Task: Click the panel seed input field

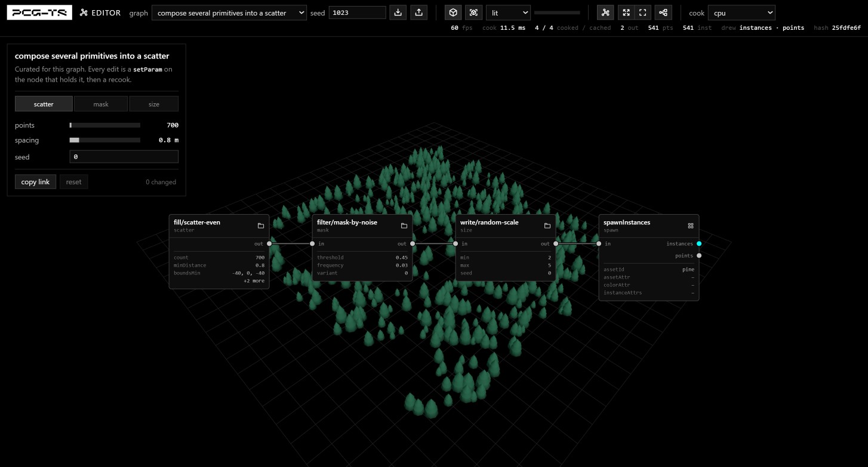Action: (124, 157)
